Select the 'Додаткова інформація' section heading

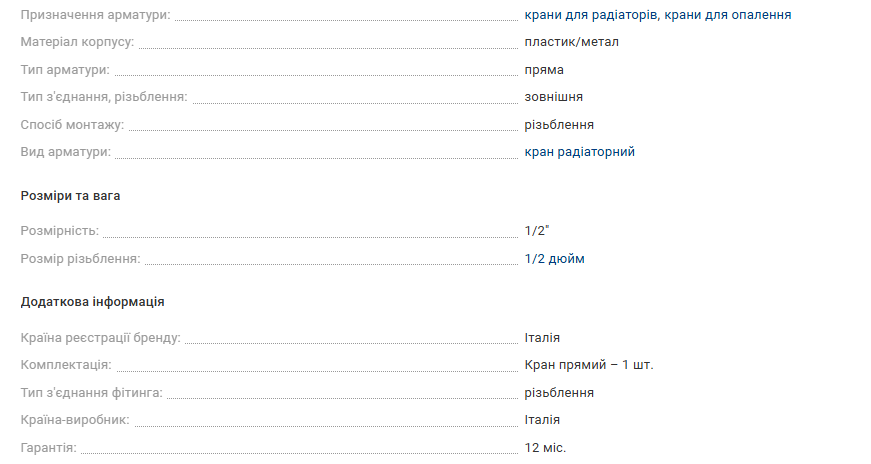click(x=92, y=302)
